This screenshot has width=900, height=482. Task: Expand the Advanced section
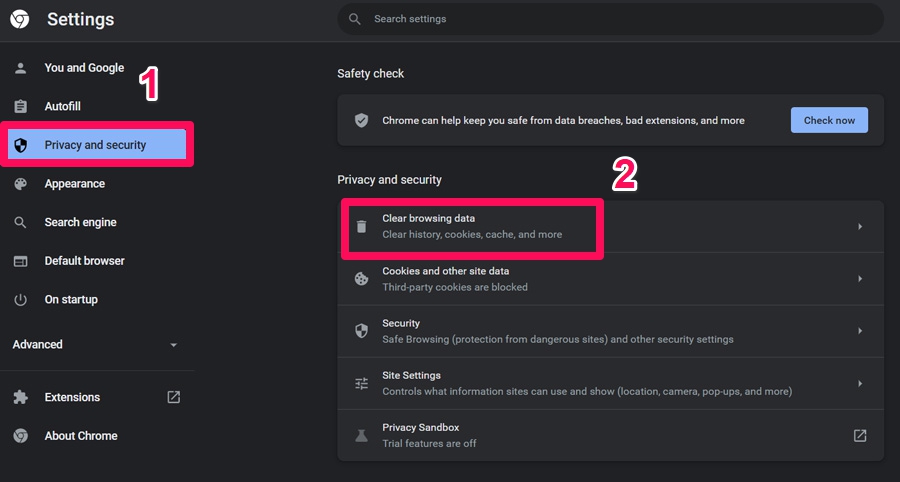[x=173, y=345]
